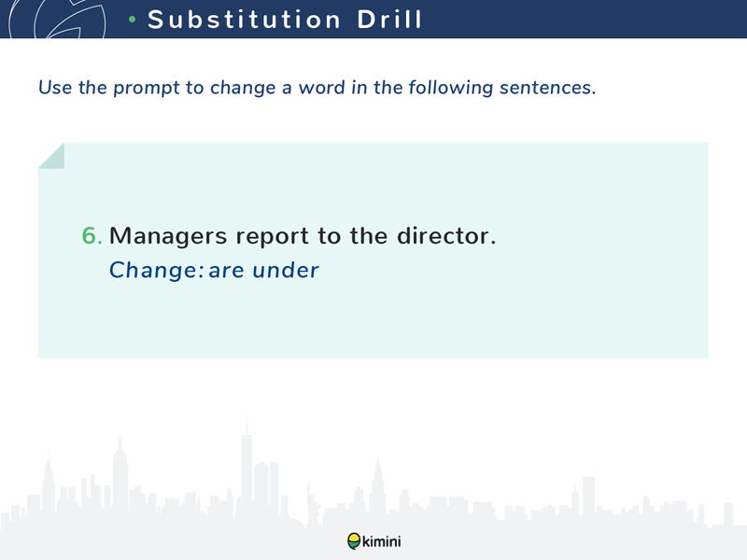Click the green number 6
This screenshot has height=560, width=747.
[92, 236]
